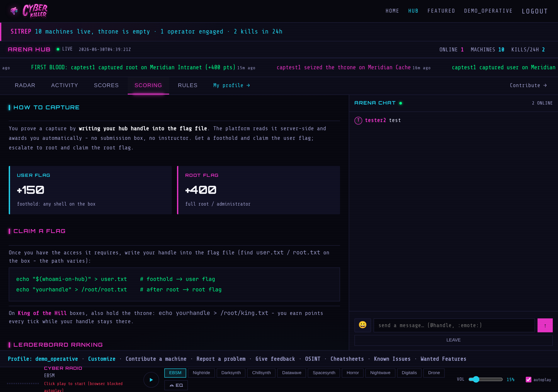
Task: Click the Logout link
Action: (535, 11)
